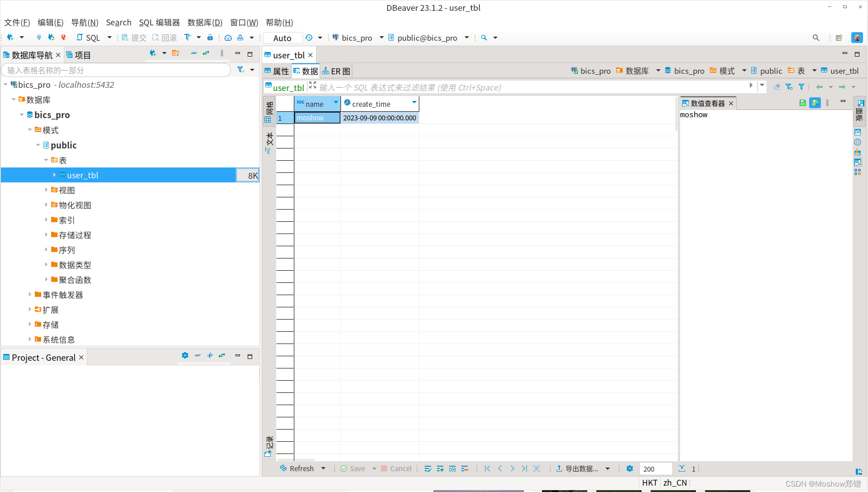The height and width of the screenshot is (492, 868).
Task: Create a new folder in navigator
Action: [176, 53]
